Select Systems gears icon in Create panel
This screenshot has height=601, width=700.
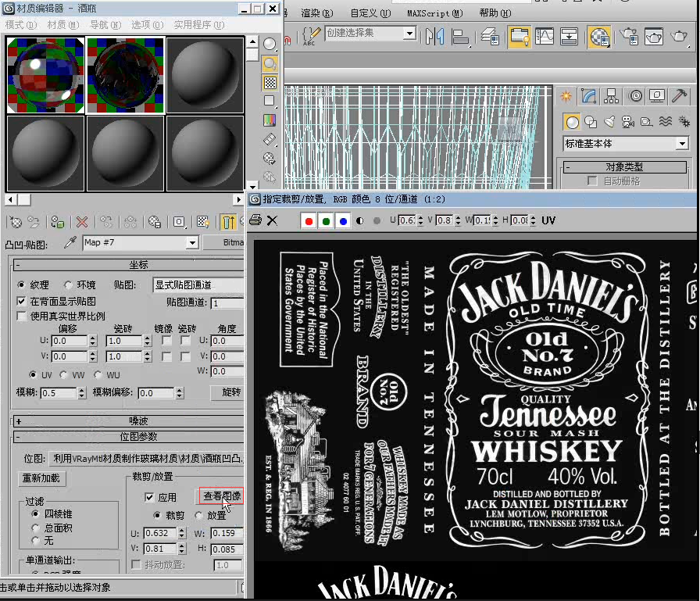point(684,121)
